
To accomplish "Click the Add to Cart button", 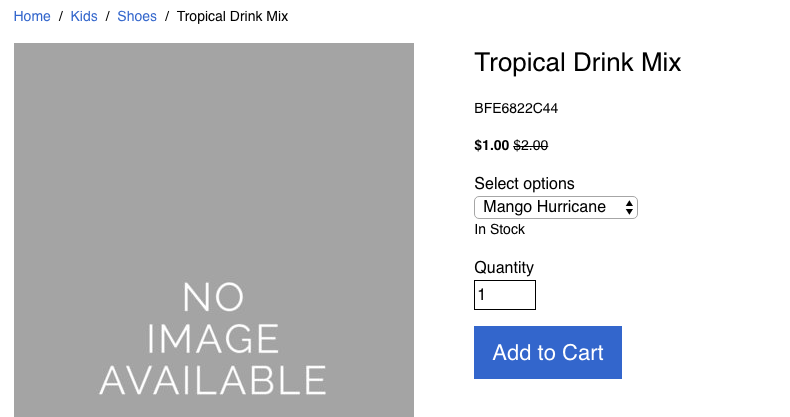I will coord(548,353).
